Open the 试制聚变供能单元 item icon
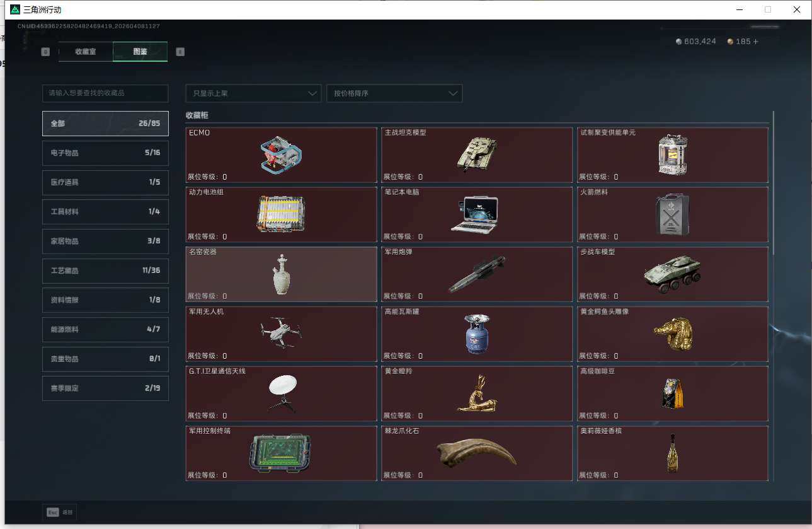Viewport: 812px width, 529px height. [x=672, y=154]
